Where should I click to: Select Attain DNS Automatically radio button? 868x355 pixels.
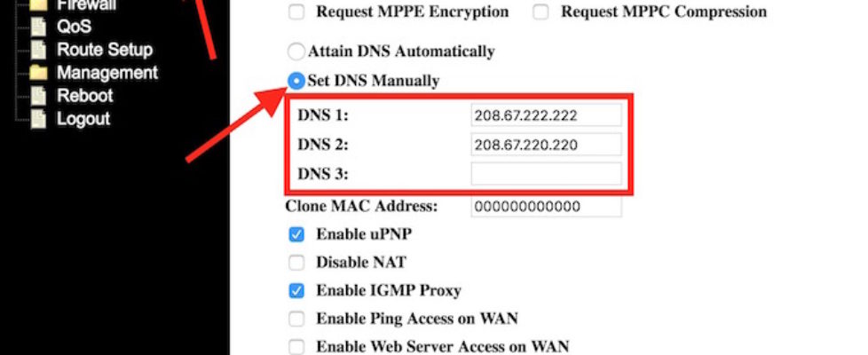(x=296, y=52)
